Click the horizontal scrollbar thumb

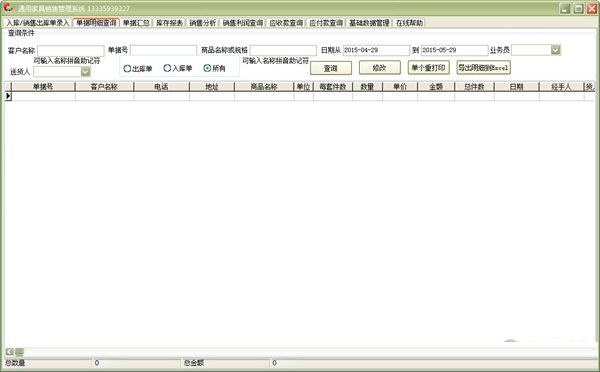pos(19,351)
